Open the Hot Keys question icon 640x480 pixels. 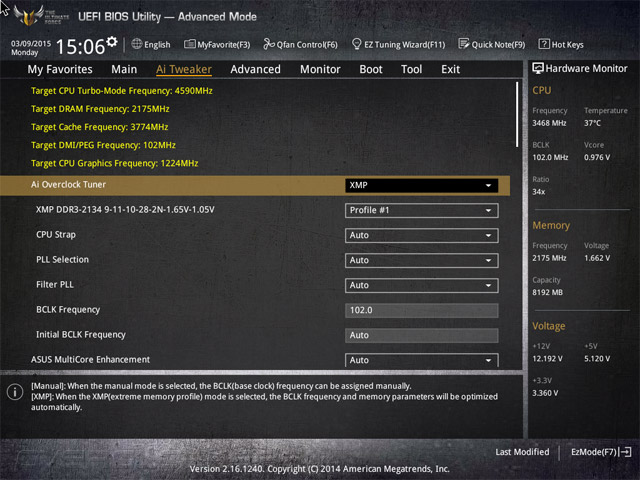coord(544,44)
